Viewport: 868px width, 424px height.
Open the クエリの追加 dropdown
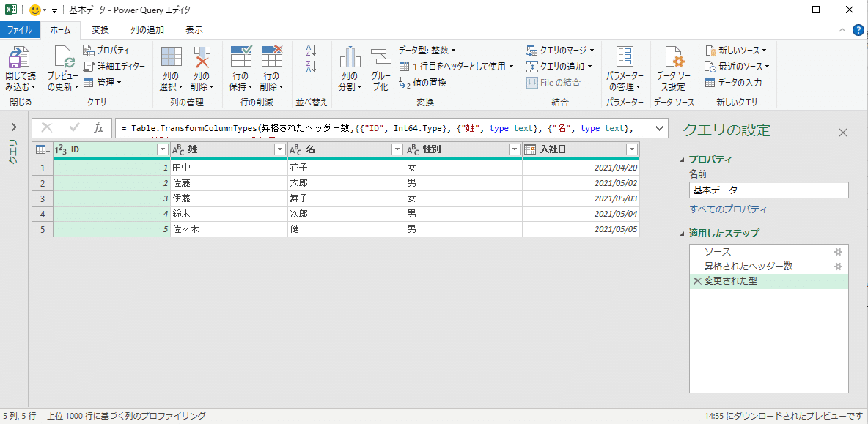click(559, 67)
